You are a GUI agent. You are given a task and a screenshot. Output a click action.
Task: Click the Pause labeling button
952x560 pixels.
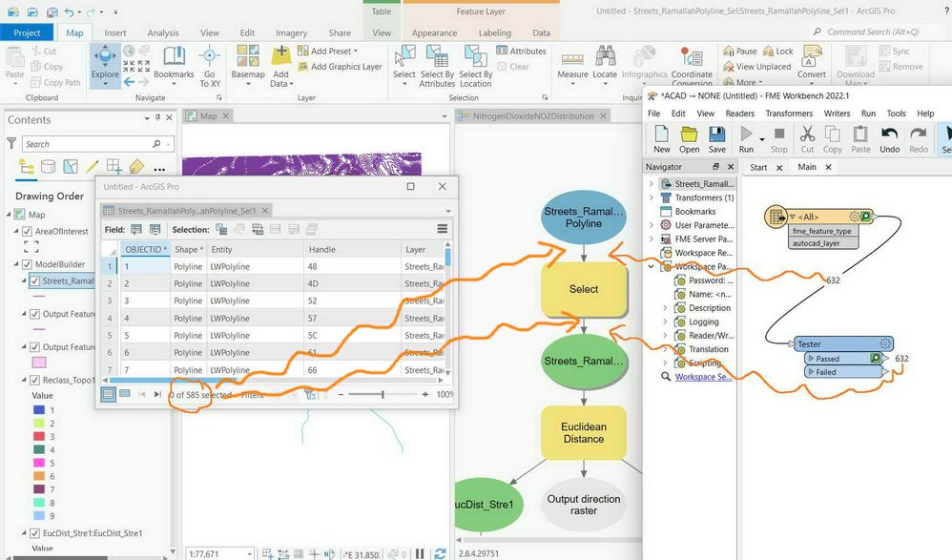[740, 51]
